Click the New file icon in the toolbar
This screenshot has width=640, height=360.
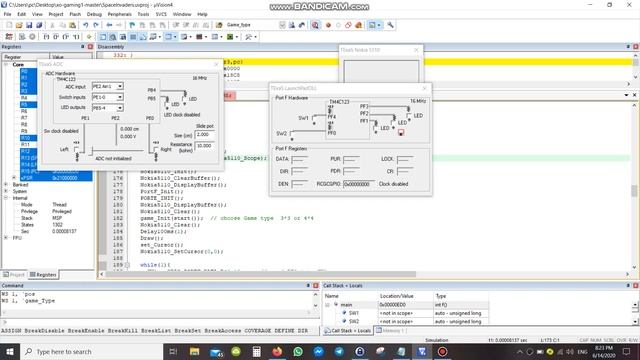[9, 25]
